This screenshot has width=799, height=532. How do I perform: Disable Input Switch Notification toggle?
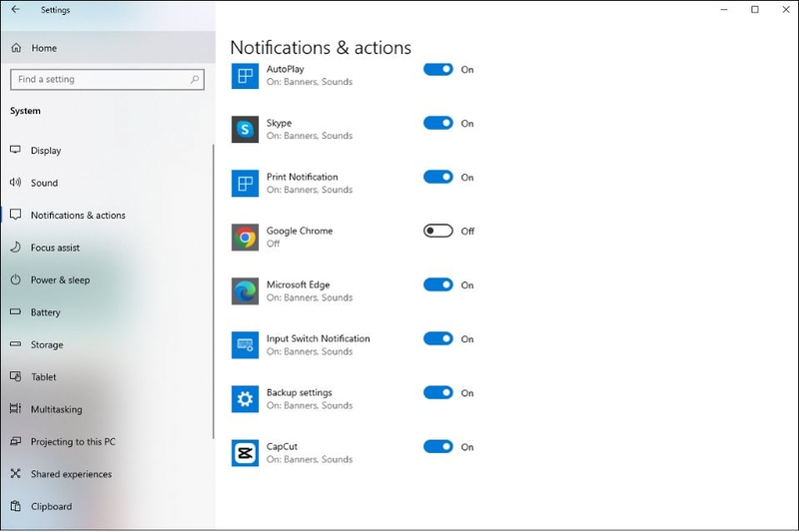tap(438, 339)
